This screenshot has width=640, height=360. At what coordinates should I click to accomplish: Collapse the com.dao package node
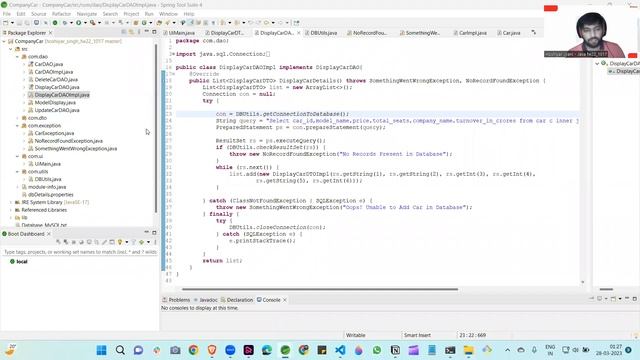tap(17, 57)
